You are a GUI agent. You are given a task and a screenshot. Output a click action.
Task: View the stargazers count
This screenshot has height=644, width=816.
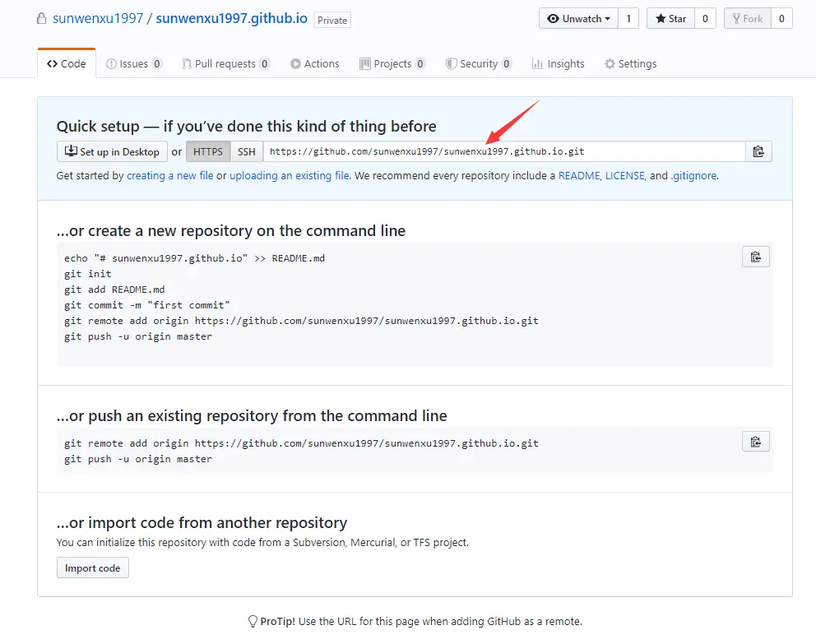pyautogui.click(x=705, y=19)
